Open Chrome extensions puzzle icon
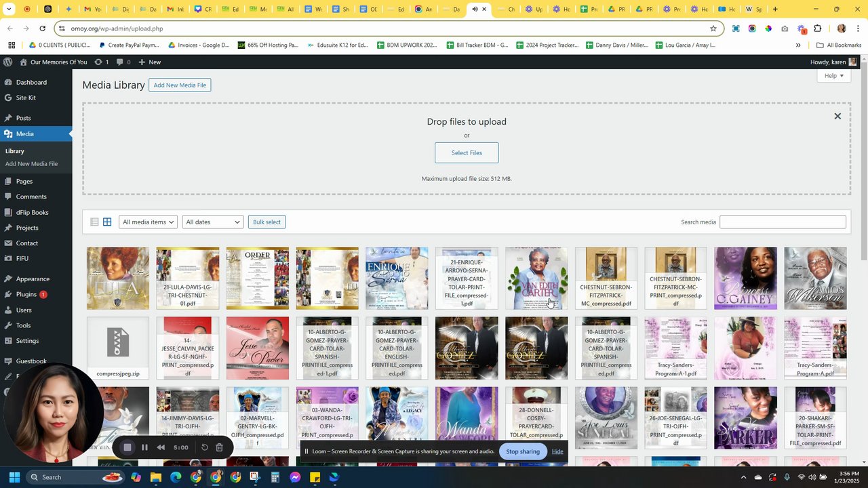Viewport: 868px width, 488px height. [x=818, y=28]
